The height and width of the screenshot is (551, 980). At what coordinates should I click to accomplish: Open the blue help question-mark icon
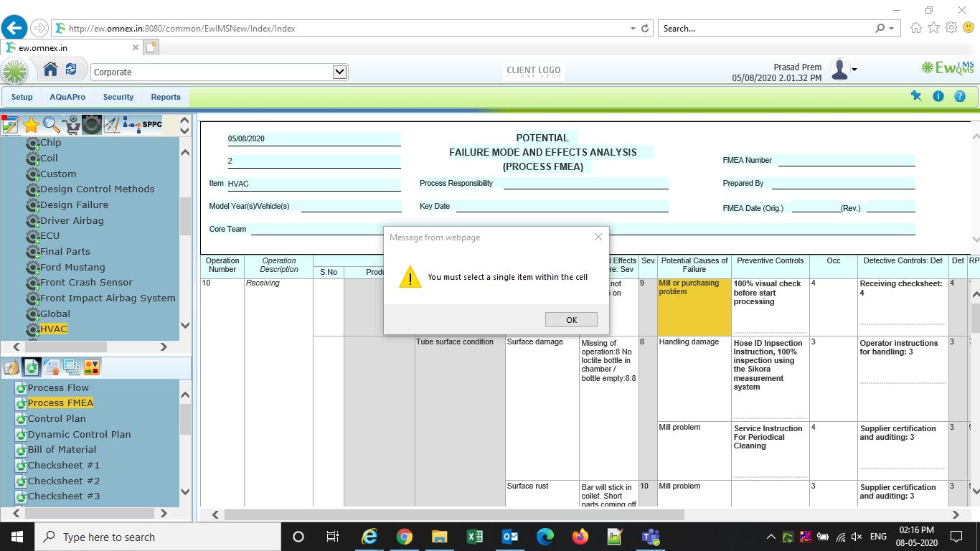(x=960, y=96)
